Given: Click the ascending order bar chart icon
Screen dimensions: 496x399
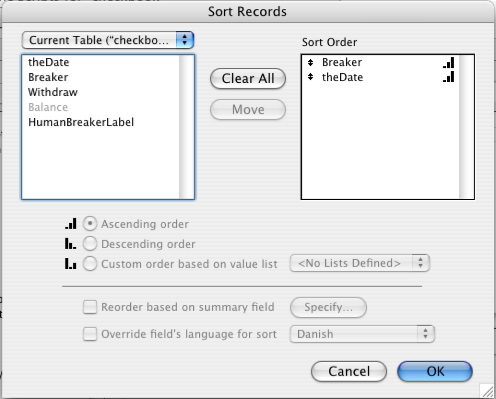Looking at the screenshot, I should (x=71, y=224).
